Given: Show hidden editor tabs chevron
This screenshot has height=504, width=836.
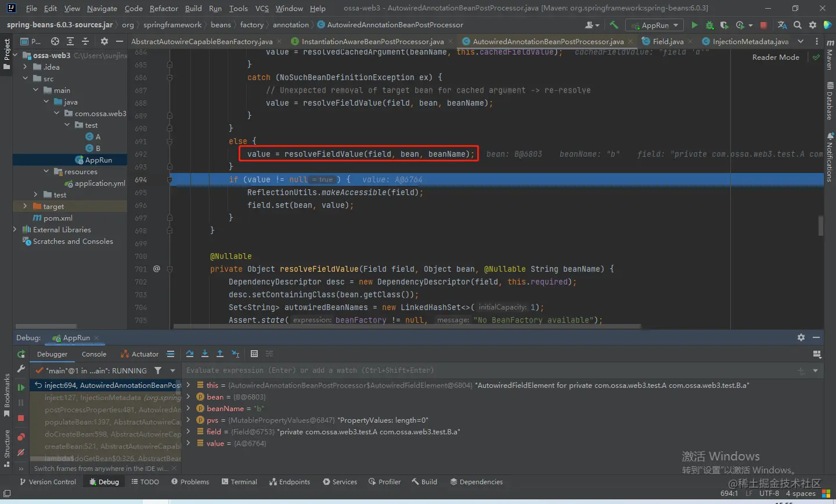Looking at the screenshot, I should 801,41.
